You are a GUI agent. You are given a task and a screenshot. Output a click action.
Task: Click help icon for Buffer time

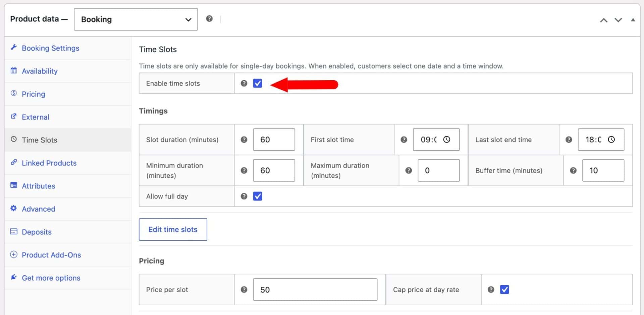tap(573, 171)
